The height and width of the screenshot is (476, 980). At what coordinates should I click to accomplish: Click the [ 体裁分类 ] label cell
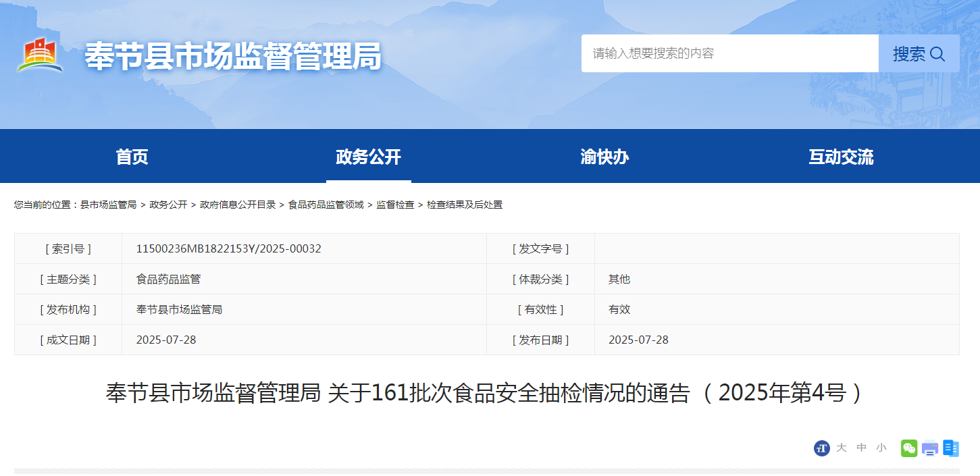(x=540, y=279)
